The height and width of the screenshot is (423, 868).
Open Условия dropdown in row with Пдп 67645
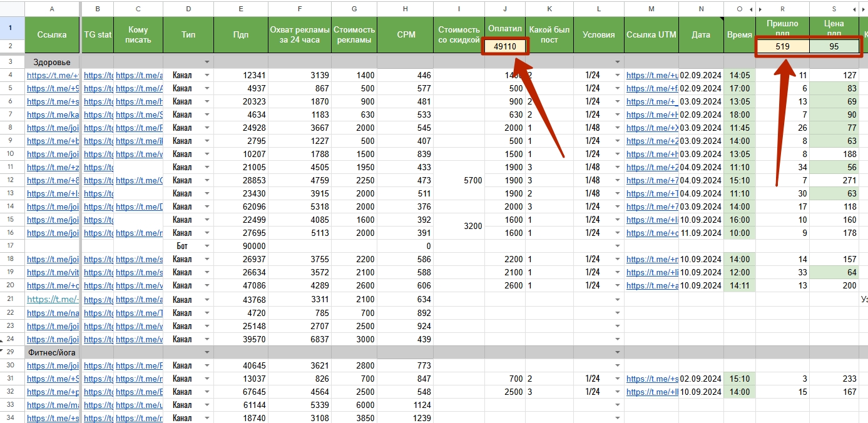(x=618, y=392)
